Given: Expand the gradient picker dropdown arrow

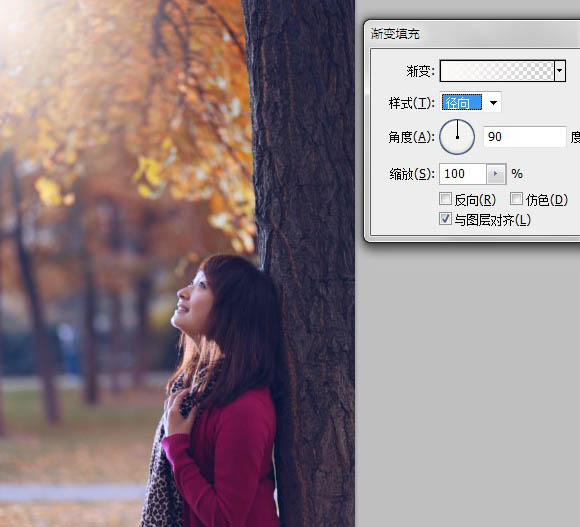Looking at the screenshot, I should coord(560,71).
